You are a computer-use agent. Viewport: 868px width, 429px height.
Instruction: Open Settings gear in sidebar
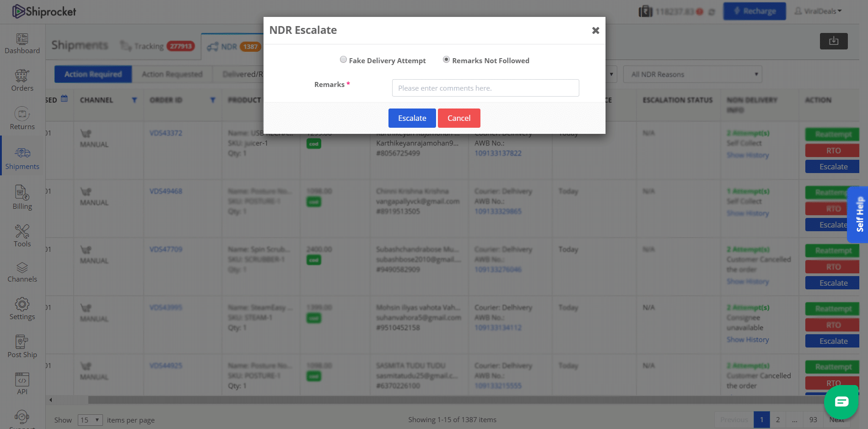22,304
